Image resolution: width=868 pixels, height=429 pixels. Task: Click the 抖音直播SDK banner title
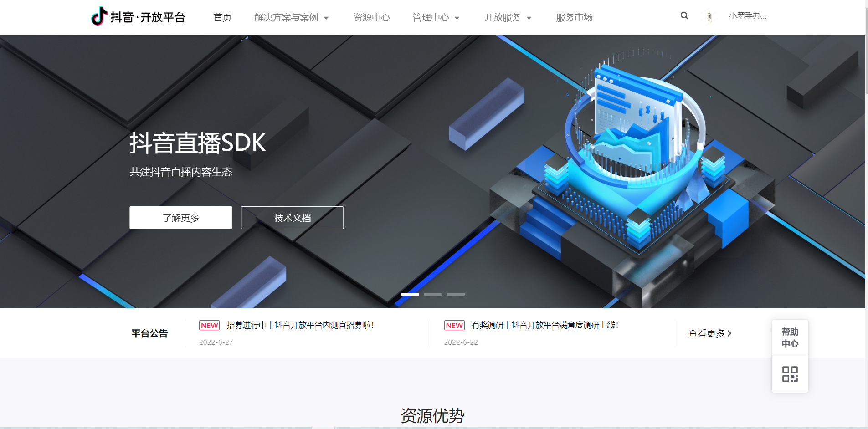(197, 143)
